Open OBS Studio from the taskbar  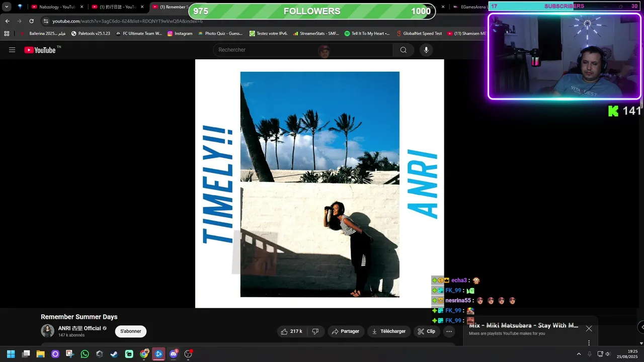(x=188, y=354)
